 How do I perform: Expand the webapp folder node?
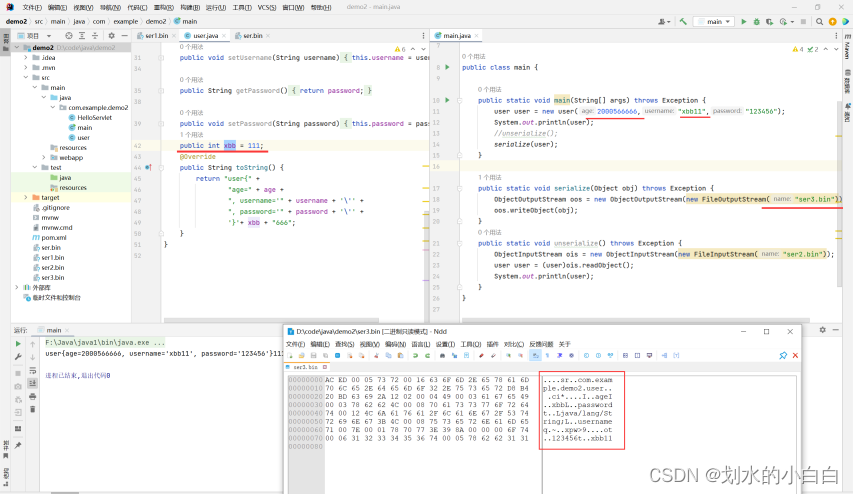click(44, 157)
